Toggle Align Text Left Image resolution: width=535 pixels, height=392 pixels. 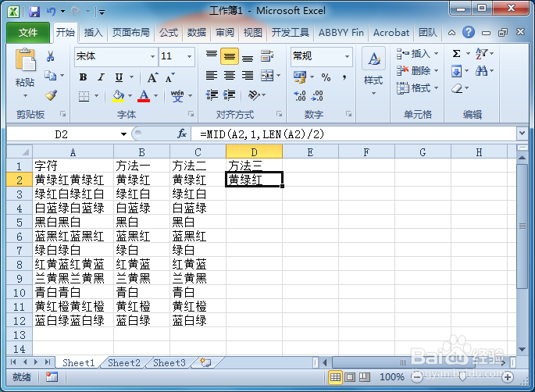click(x=212, y=76)
